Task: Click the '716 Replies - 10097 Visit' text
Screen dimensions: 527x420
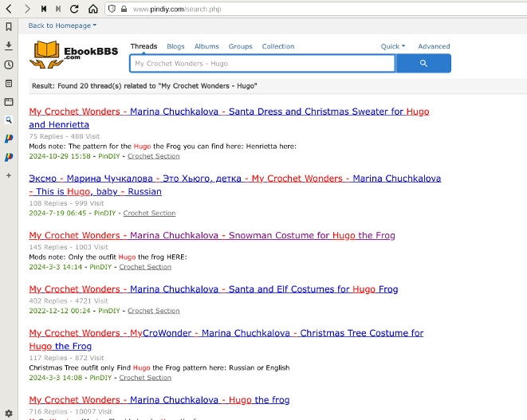Action: point(70,411)
